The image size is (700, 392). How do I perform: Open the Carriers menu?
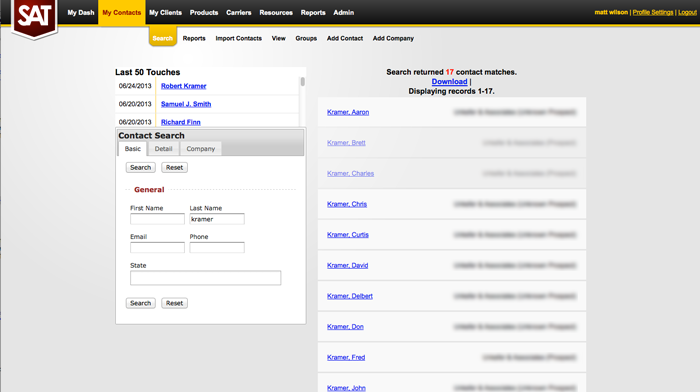238,13
